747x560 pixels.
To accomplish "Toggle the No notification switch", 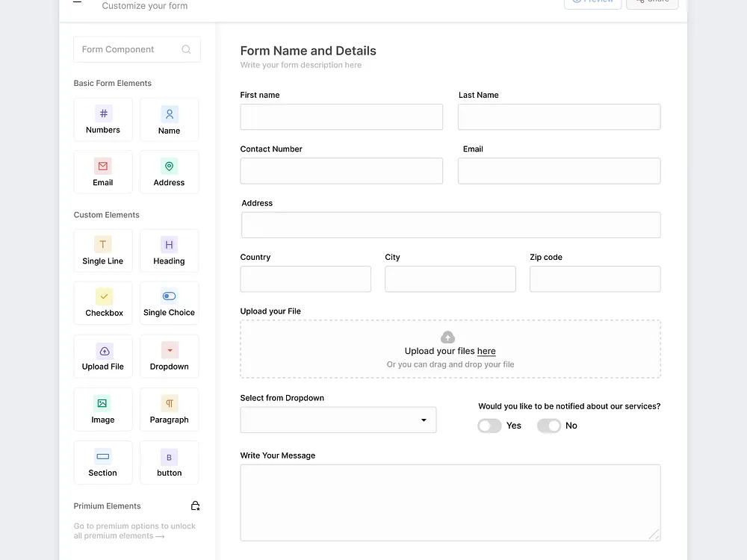I will point(549,426).
